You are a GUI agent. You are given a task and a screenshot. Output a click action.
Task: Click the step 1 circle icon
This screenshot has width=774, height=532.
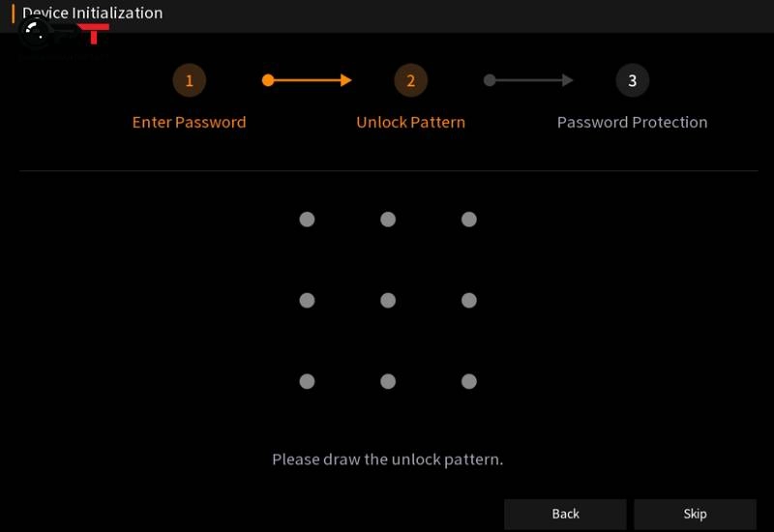point(190,80)
